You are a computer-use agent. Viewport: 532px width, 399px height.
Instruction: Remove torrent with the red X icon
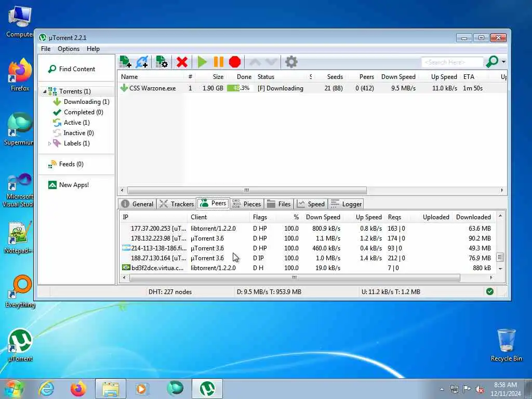tap(182, 62)
